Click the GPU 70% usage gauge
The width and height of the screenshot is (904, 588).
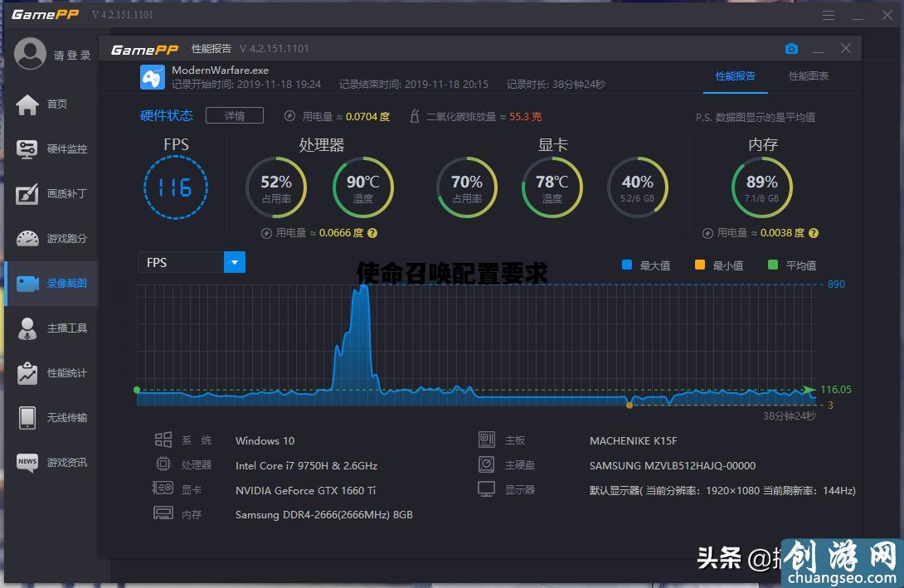467,188
